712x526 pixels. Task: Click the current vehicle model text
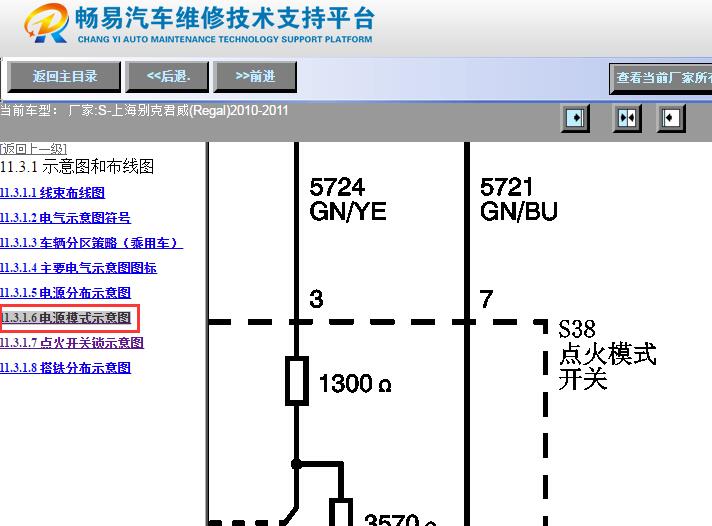144,110
